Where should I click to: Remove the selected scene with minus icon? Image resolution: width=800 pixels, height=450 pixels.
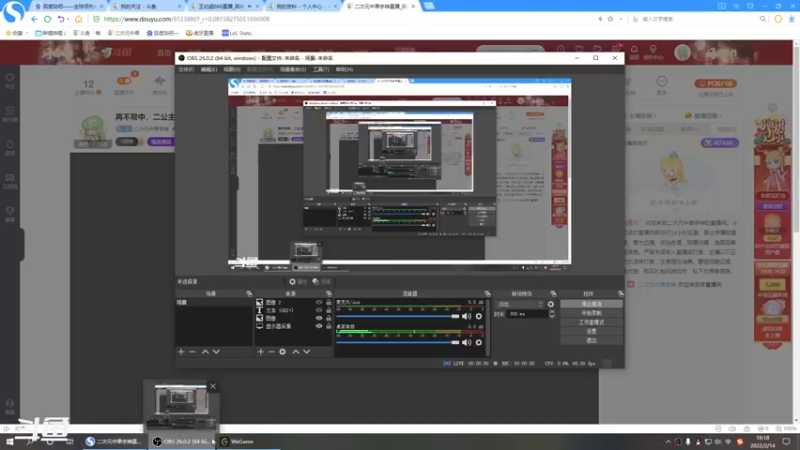(x=192, y=352)
